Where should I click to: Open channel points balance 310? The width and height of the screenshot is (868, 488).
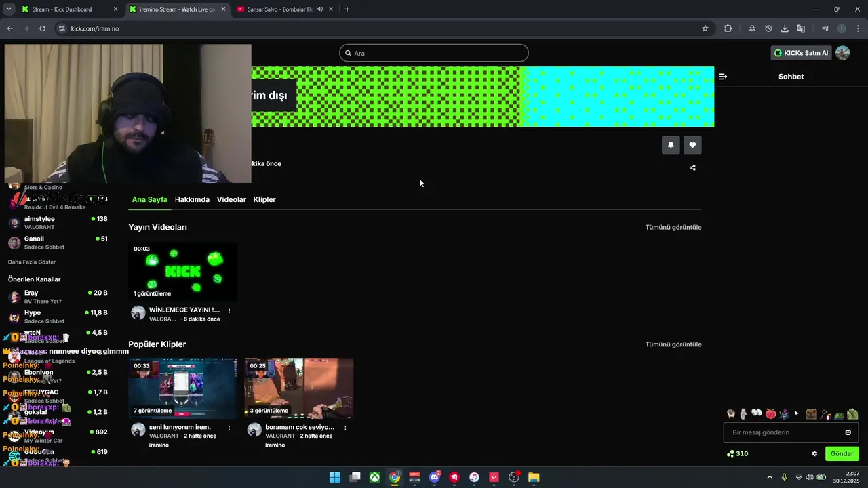point(737,453)
